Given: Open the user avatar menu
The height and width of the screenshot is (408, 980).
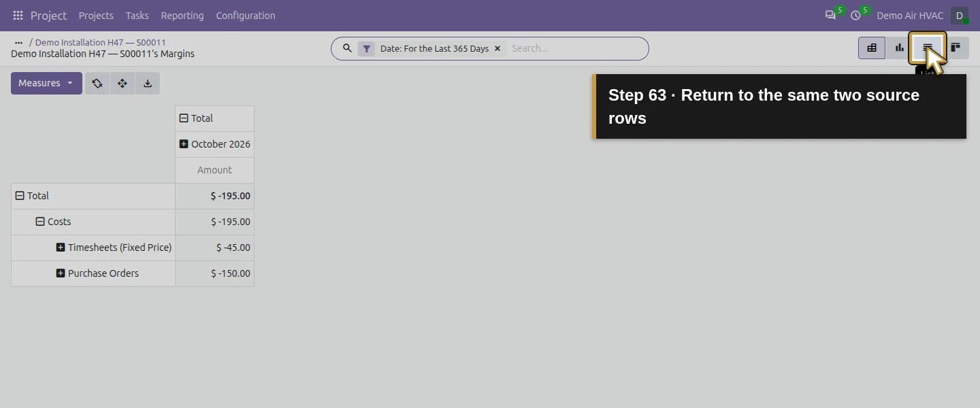Looking at the screenshot, I should pyautogui.click(x=960, y=16).
